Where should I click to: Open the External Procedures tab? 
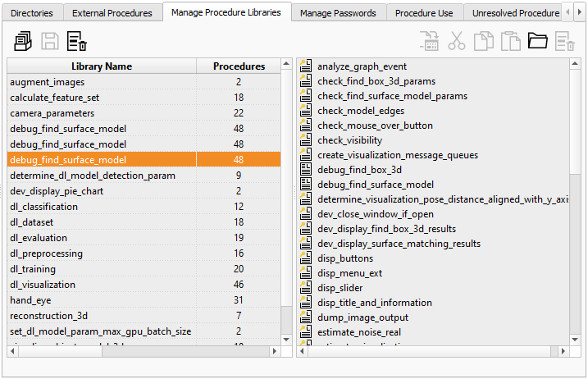112,13
